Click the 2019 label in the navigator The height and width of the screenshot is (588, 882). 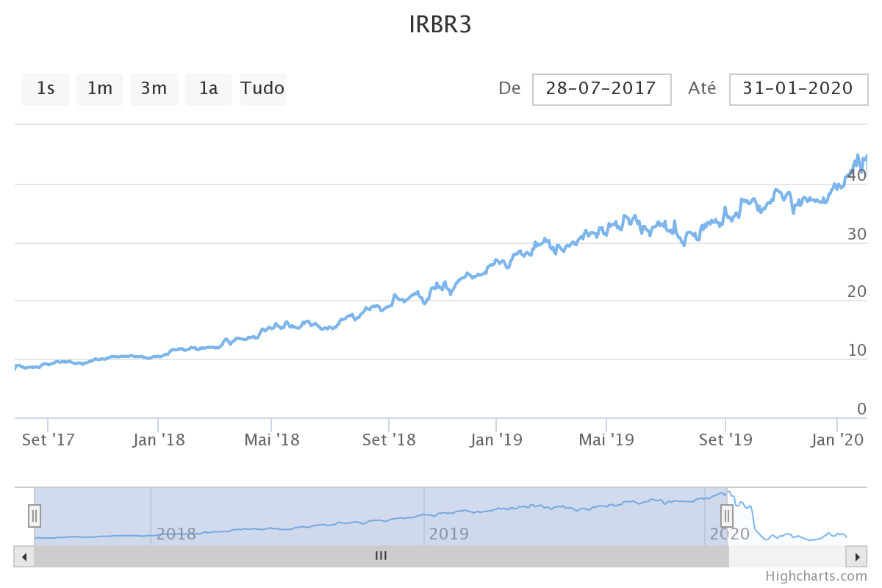click(449, 534)
